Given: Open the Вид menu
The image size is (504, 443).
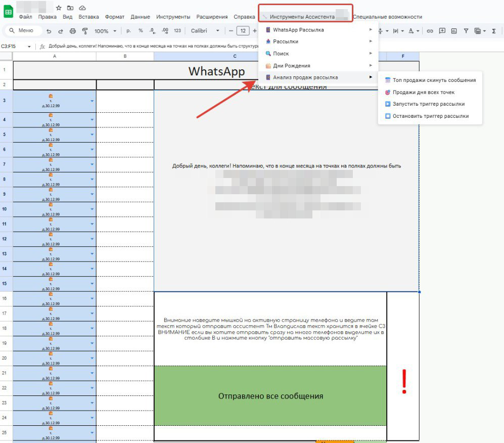Looking at the screenshot, I should tap(68, 17).
